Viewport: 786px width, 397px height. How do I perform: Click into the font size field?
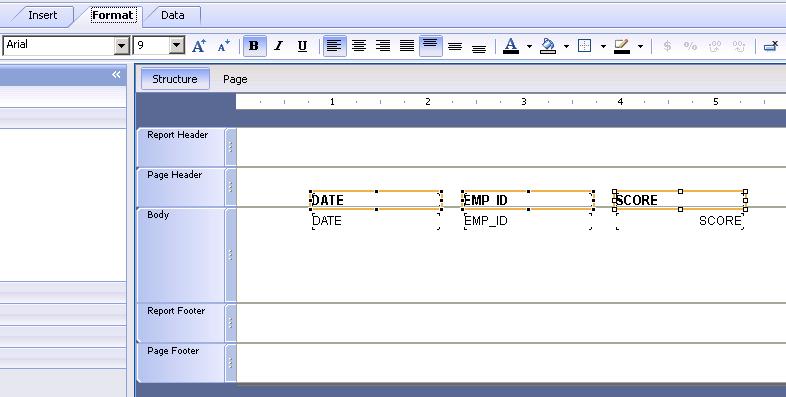pos(151,46)
